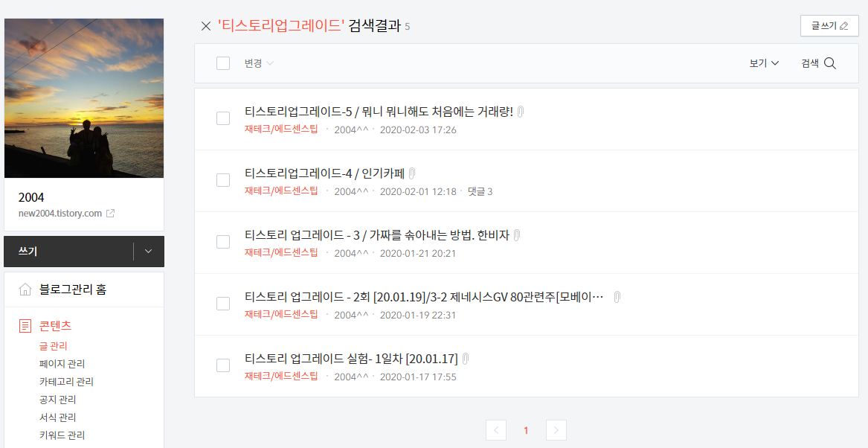Screen dimensions: 868x448
Task: Open post 티스토리 업그레이드 - 2회 [20.01.19]
Action: pos(424,297)
